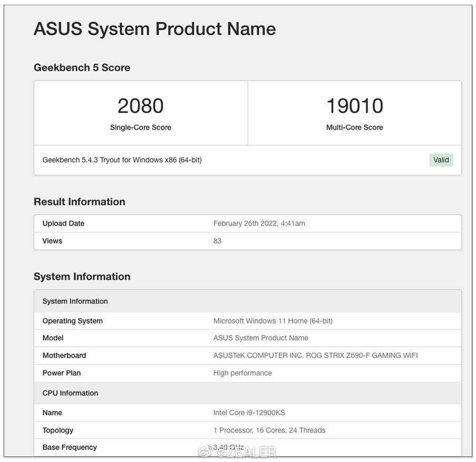Screen dimensions: 476x462
Task: Click the Microsoft Windows 11 Home value
Action: tap(273, 321)
